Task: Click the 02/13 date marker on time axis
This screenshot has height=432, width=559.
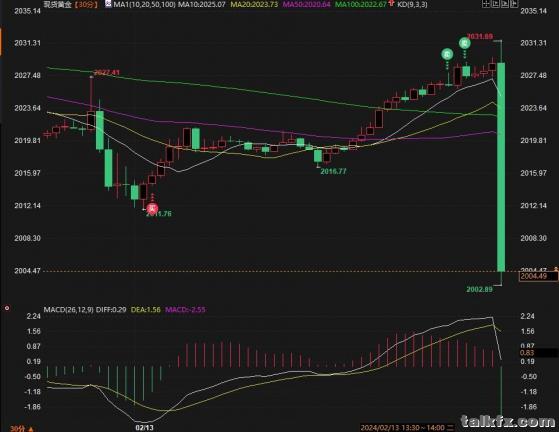Action: coord(144,428)
